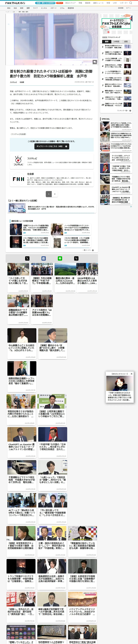Share the article on X (Twitter)
This screenshot has width=138, height=644.
pos(27,258)
